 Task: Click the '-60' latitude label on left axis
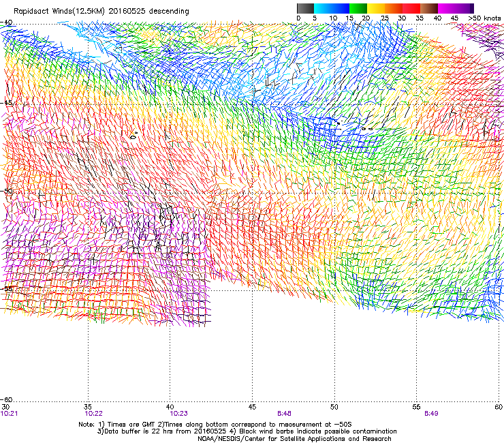point(6,400)
